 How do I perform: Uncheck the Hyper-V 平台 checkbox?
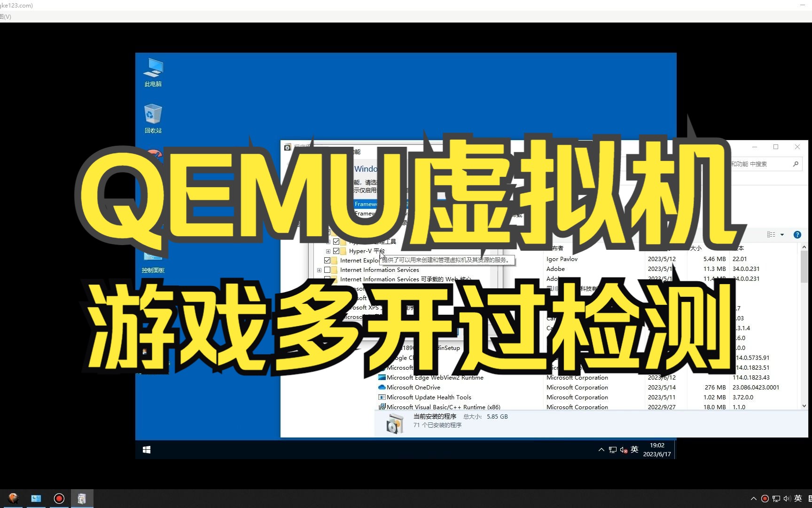tap(336, 251)
